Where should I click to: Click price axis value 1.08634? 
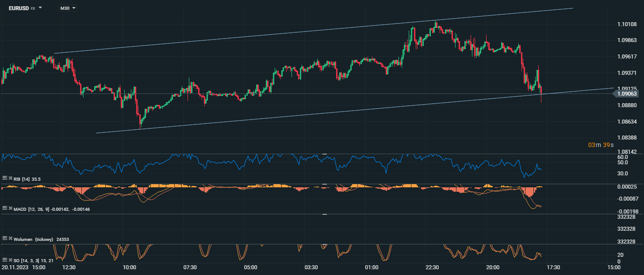coord(627,121)
